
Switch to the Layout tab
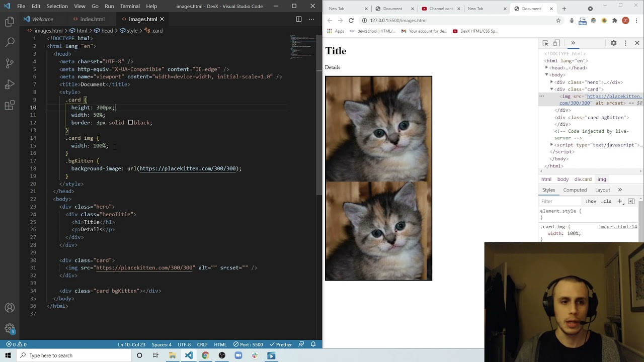603,190
